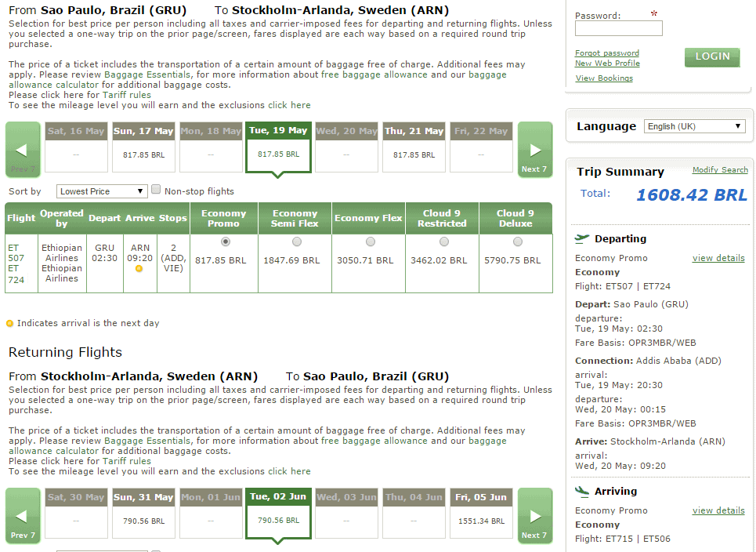
Task: Open the allowance calculator link in departing section
Action: click(53, 85)
